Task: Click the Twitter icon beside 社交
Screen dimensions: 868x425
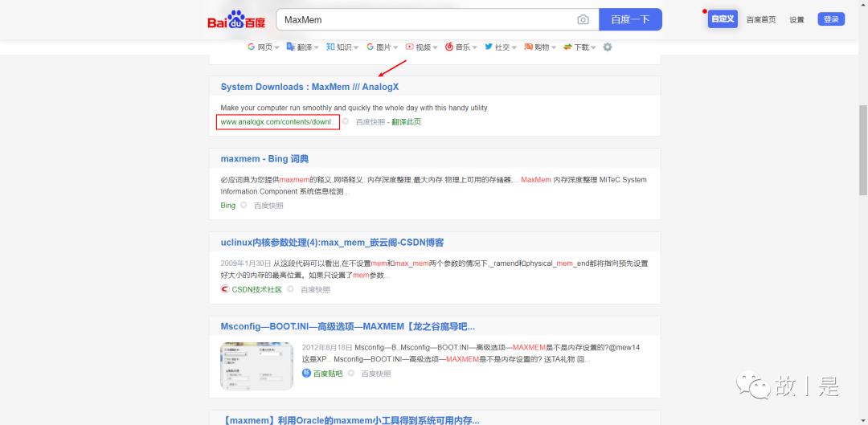Action: tap(489, 47)
